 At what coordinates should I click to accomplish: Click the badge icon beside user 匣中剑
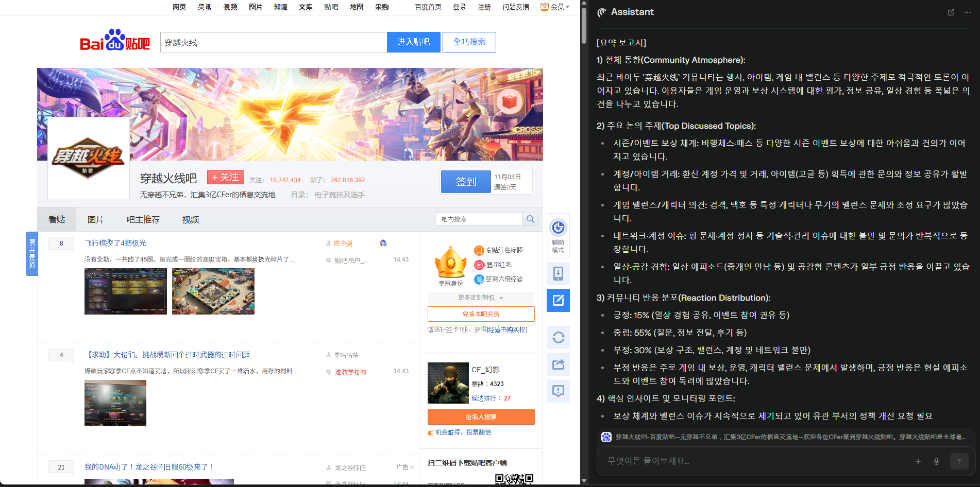(x=383, y=243)
